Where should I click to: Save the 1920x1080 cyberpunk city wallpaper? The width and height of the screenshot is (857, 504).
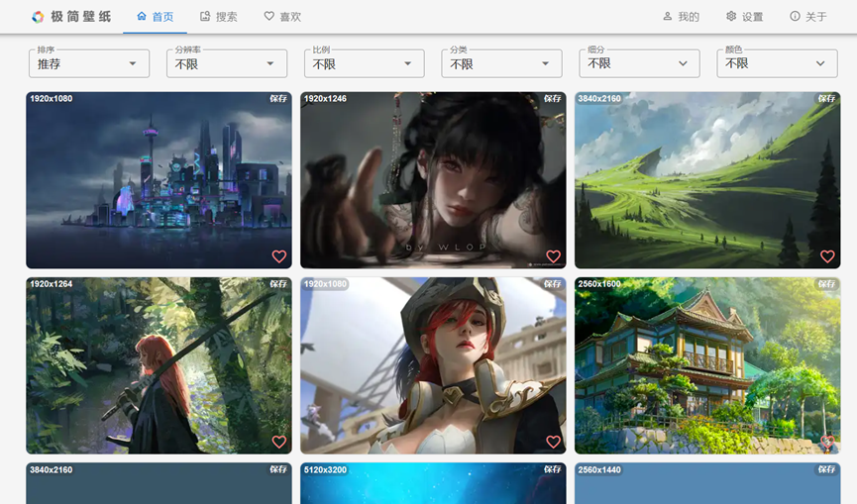click(278, 99)
